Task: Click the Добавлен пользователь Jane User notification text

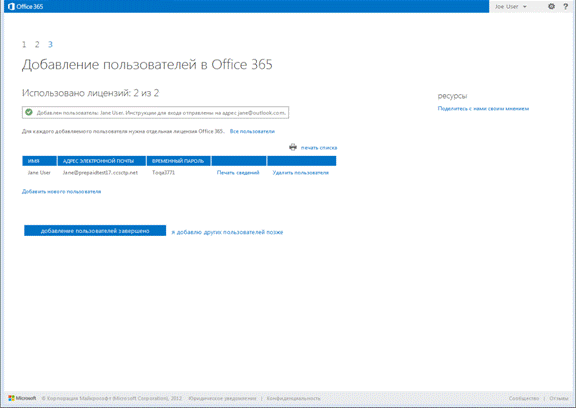Action: coord(161,113)
